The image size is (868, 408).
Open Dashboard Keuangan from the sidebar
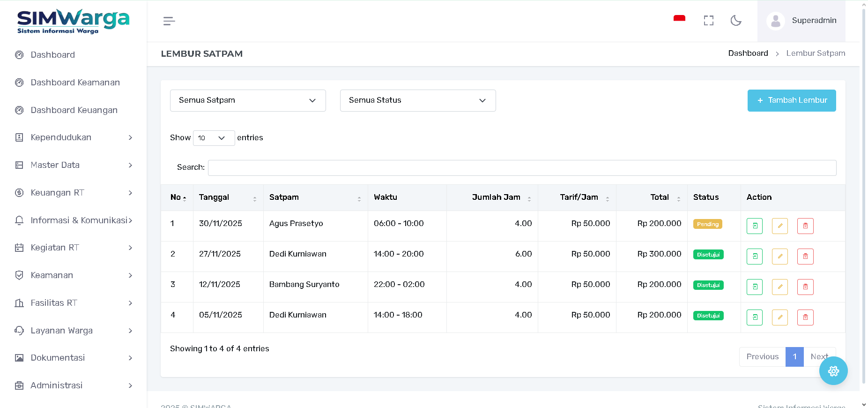point(74,110)
